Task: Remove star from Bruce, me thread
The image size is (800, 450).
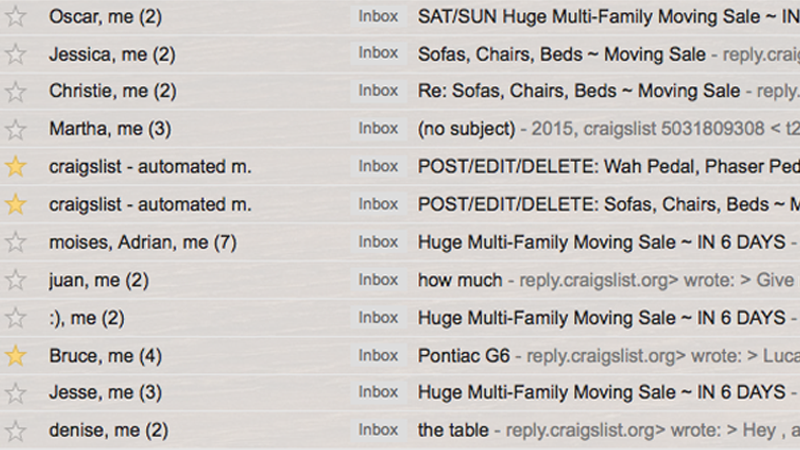Action: pyautogui.click(x=16, y=355)
